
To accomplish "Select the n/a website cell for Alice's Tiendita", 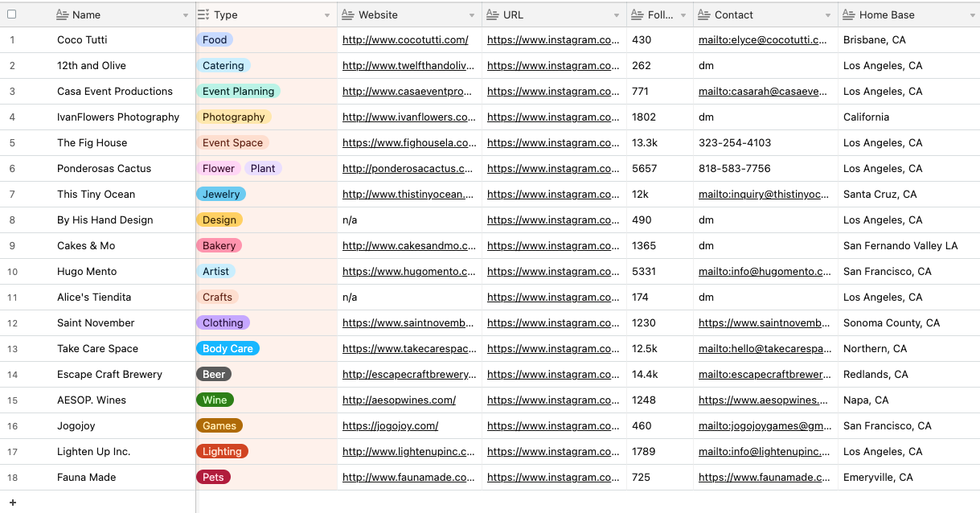I will [x=410, y=297].
